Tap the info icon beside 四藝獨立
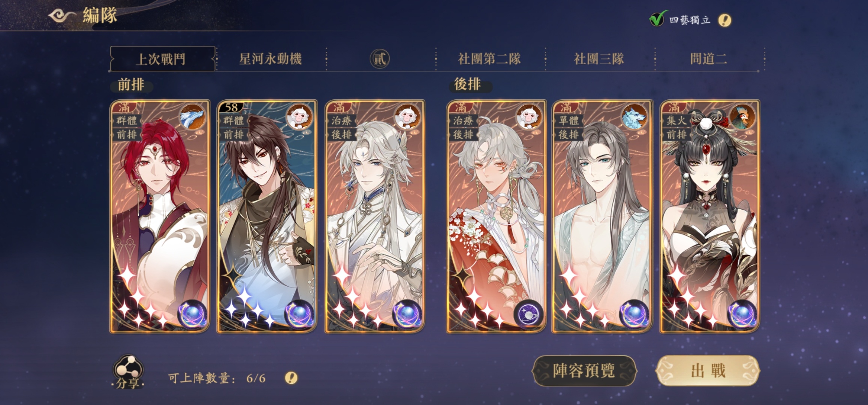This screenshot has height=405, width=868. (724, 20)
